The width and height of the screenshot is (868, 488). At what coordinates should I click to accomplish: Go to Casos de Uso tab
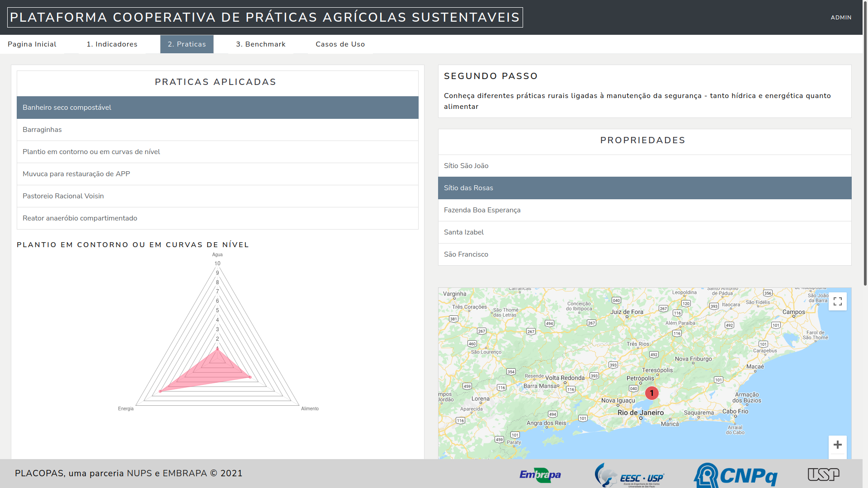pos(340,44)
